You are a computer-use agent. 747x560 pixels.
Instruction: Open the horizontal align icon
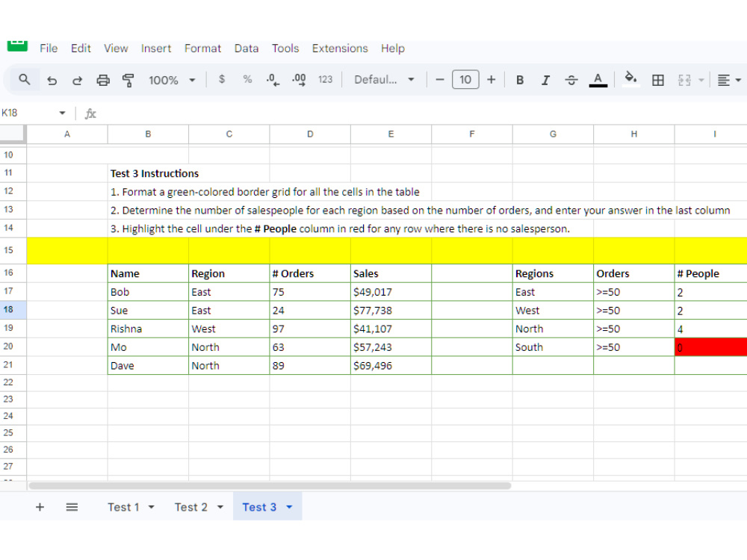[724, 80]
